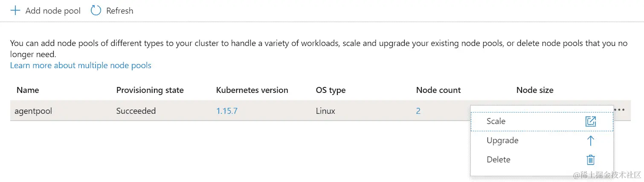Click the Upgrade up-arrow icon
Viewport: 644px width, 182px height.
[590, 141]
